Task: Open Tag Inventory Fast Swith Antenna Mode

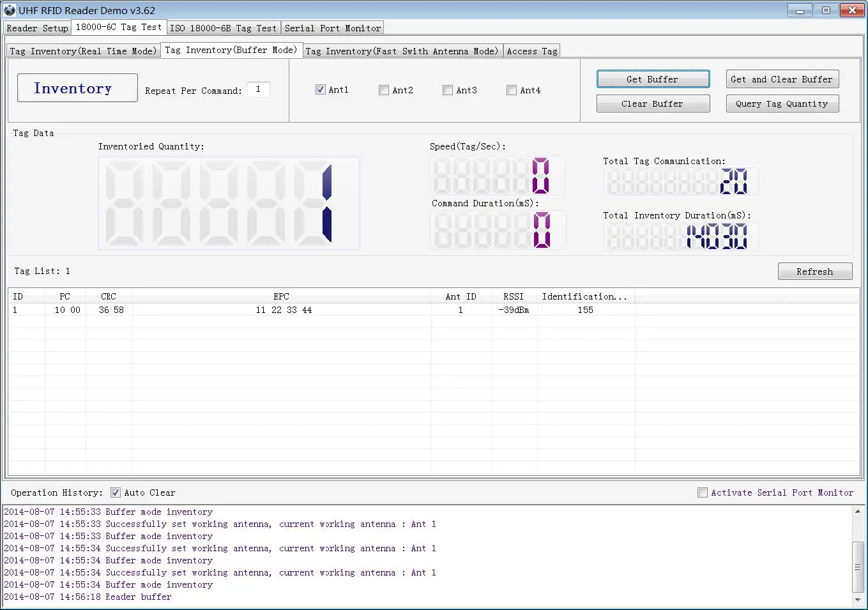Action: click(402, 50)
